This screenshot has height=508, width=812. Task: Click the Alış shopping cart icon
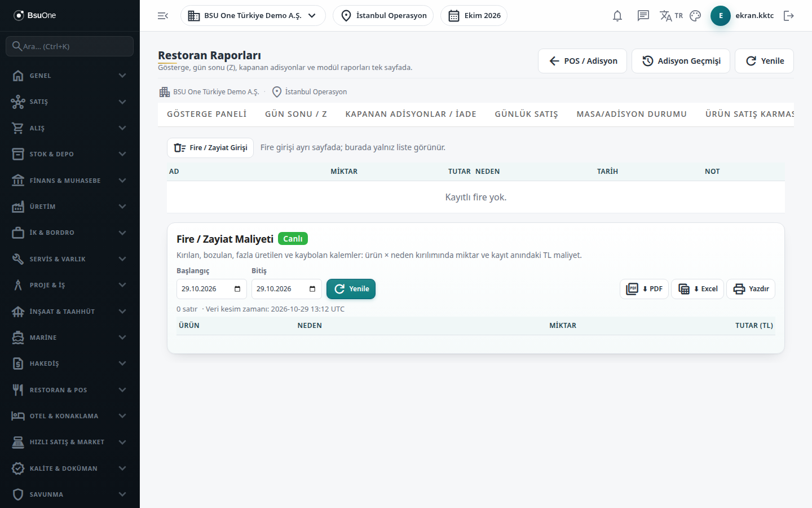[x=18, y=128]
